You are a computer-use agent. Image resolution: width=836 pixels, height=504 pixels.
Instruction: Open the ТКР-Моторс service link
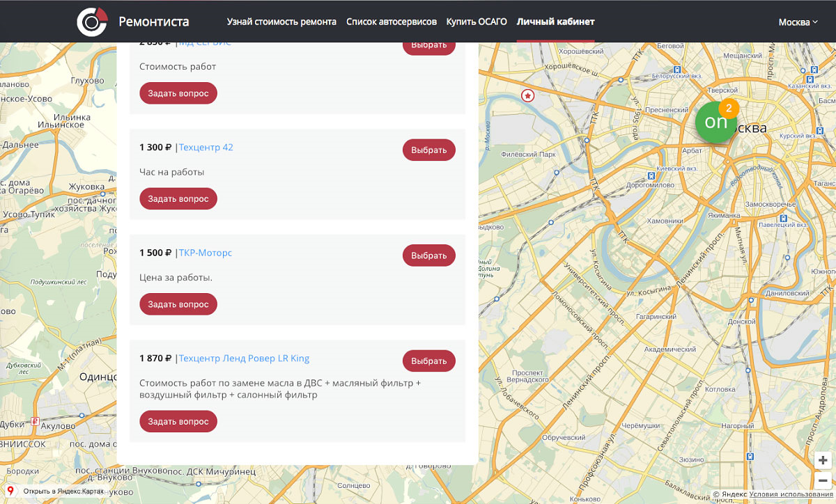click(206, 253)
